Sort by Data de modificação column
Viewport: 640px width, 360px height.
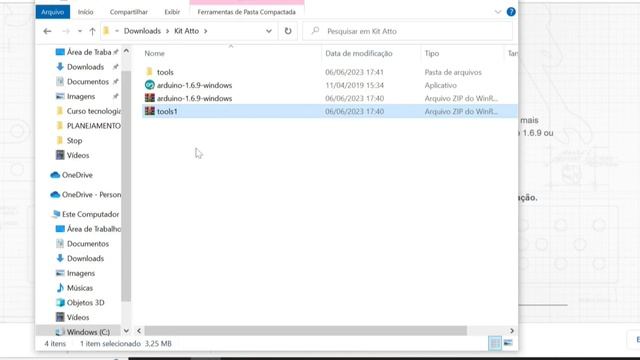click(x=359, y=53)
